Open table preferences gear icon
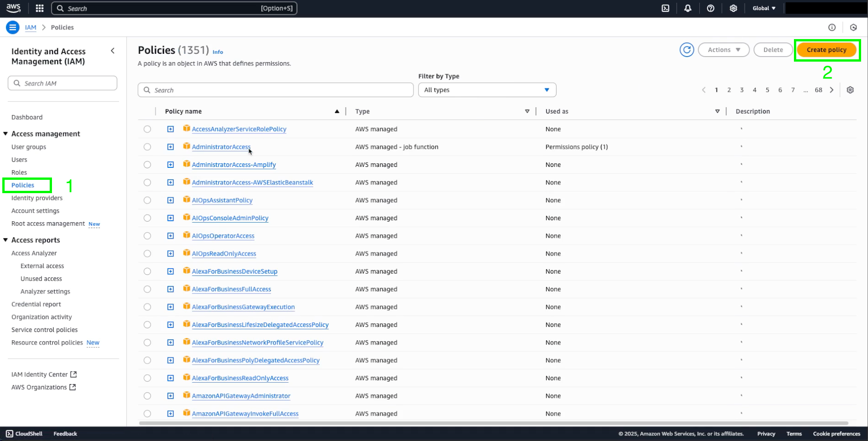Viewport: 868px width, 441px height. 850,90
